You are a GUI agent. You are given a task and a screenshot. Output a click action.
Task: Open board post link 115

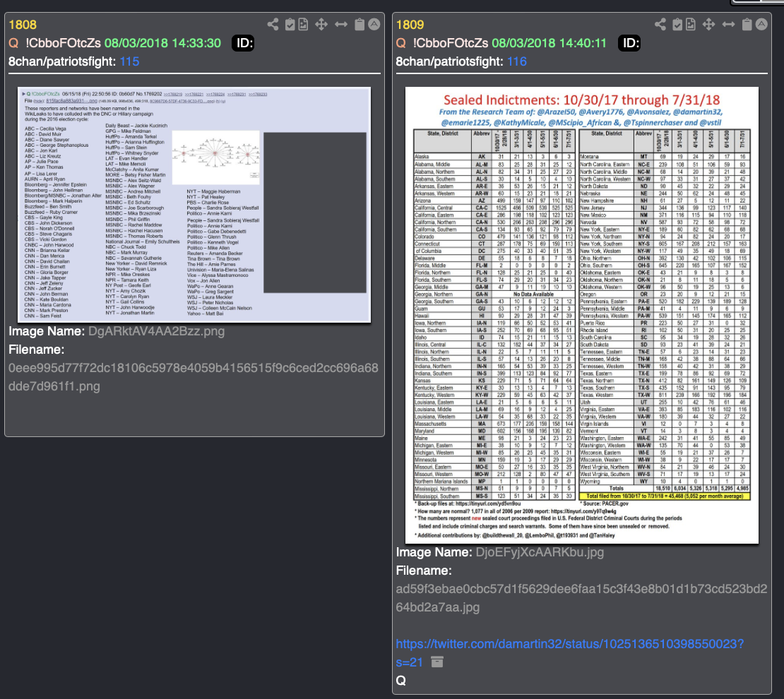tap(129, 61)
